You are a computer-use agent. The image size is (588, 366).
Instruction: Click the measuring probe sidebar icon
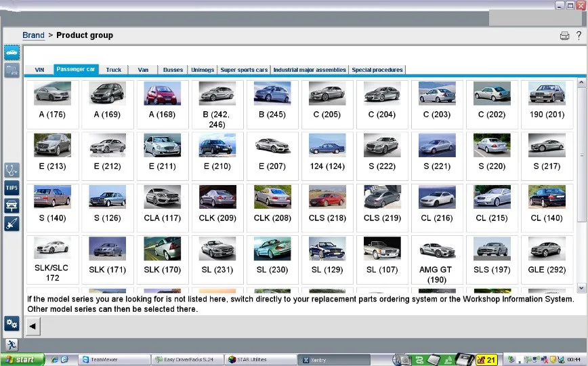pos(12,224)
